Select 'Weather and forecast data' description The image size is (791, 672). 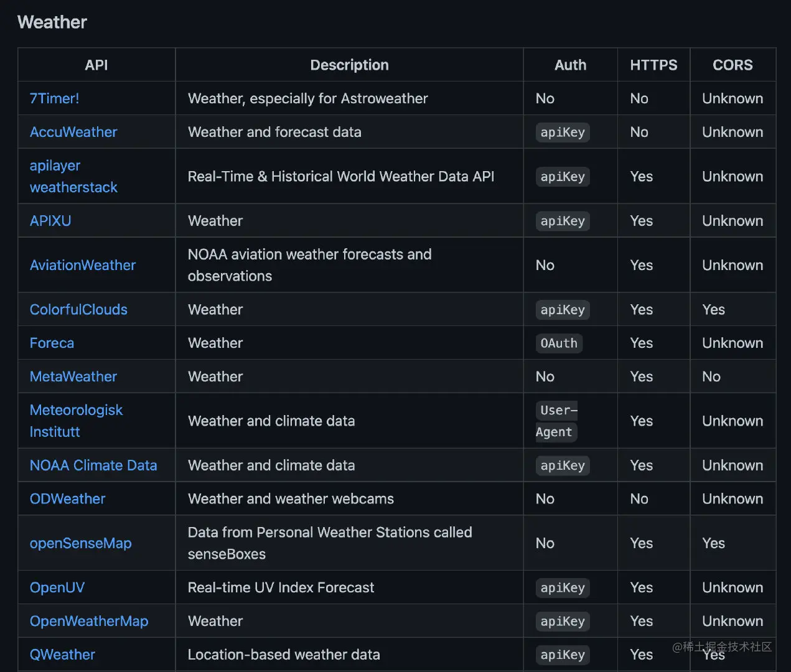tap(274, 132)
